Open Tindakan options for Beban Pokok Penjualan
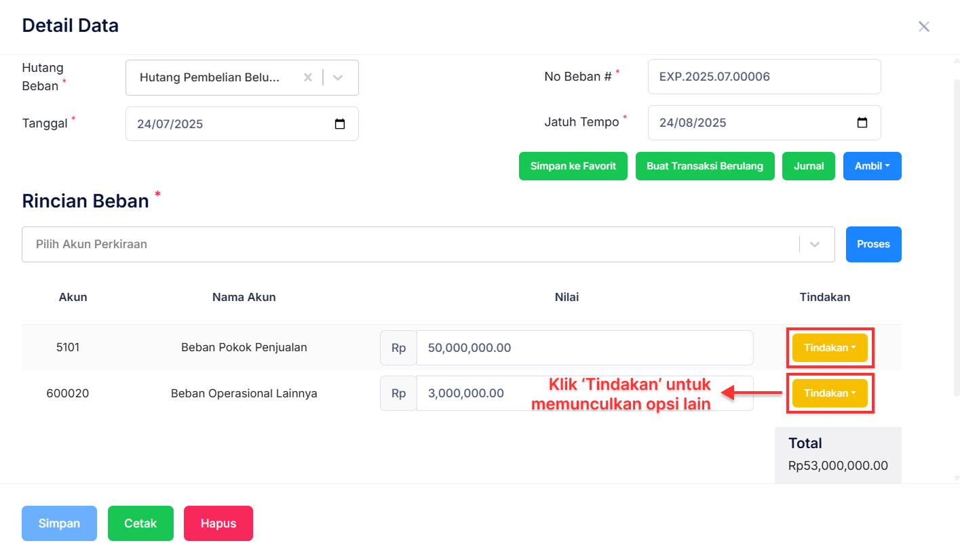 pos(829,346)
